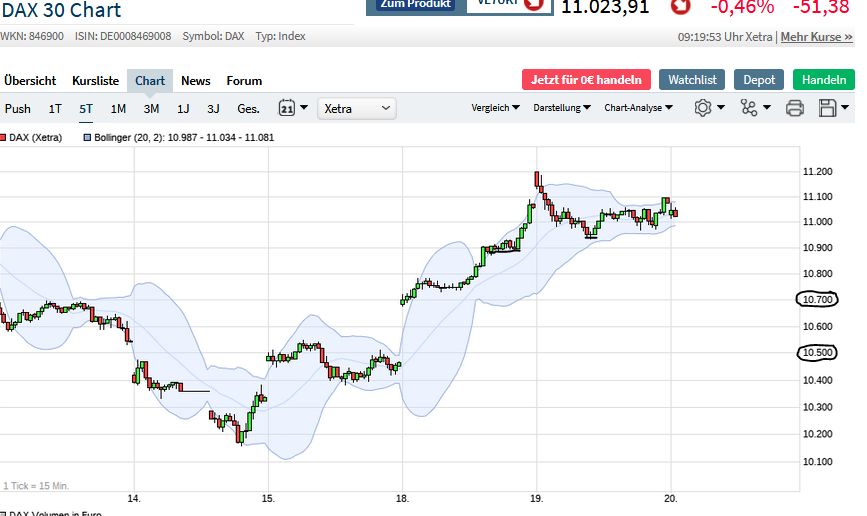Open the Xetra exchange dropdown
Viewport: 867px width, 516px height.
(357, 108)
